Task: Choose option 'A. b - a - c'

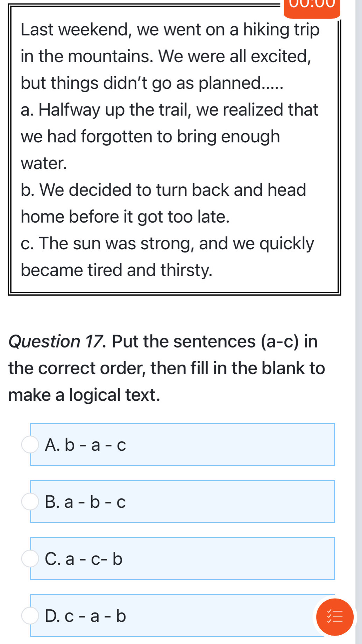Action: coord(182,444)
